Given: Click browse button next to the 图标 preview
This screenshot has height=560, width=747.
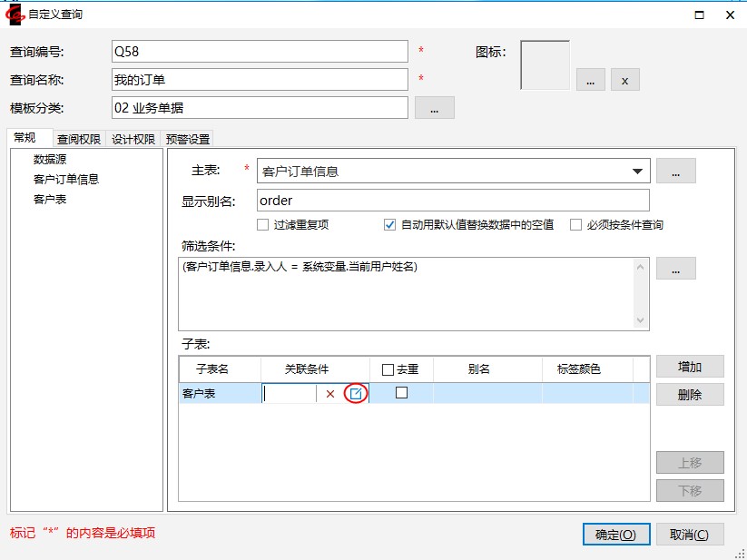Looking at the screenshot, I should pyautogui.click(x=590, y=81).
